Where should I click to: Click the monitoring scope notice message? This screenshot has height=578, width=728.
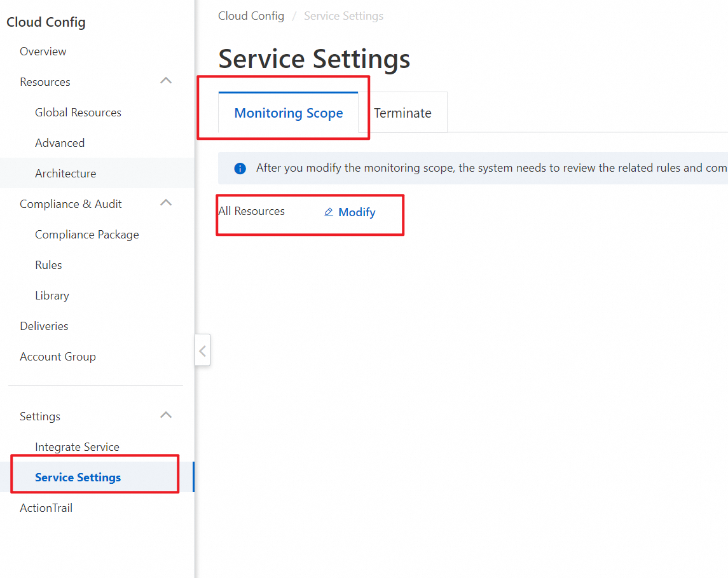tap(491, 168)
